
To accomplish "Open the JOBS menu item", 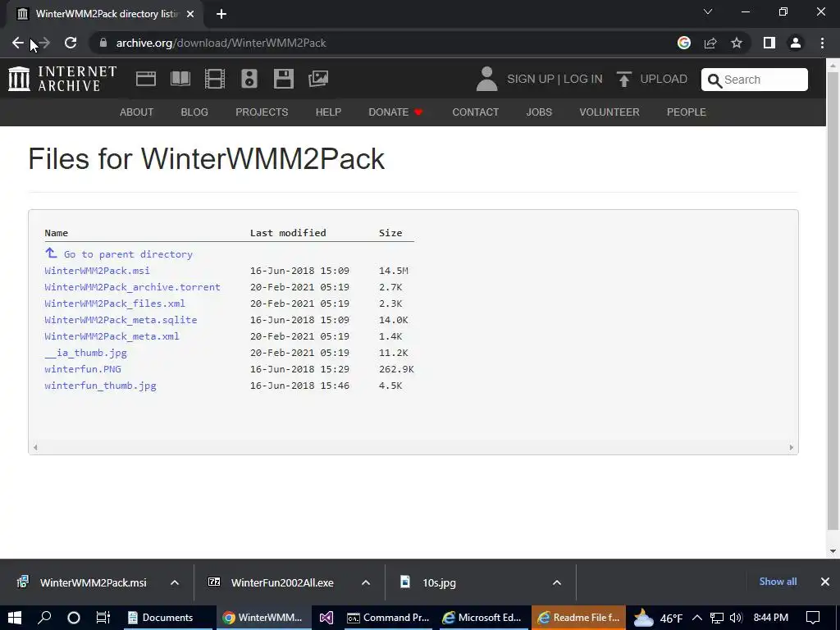I will [539, 112].
